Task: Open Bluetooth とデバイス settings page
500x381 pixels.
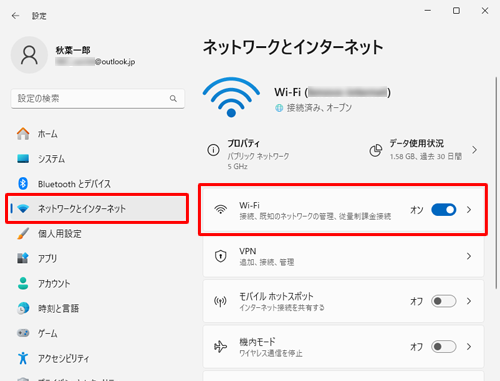Action: coord(97,183)
